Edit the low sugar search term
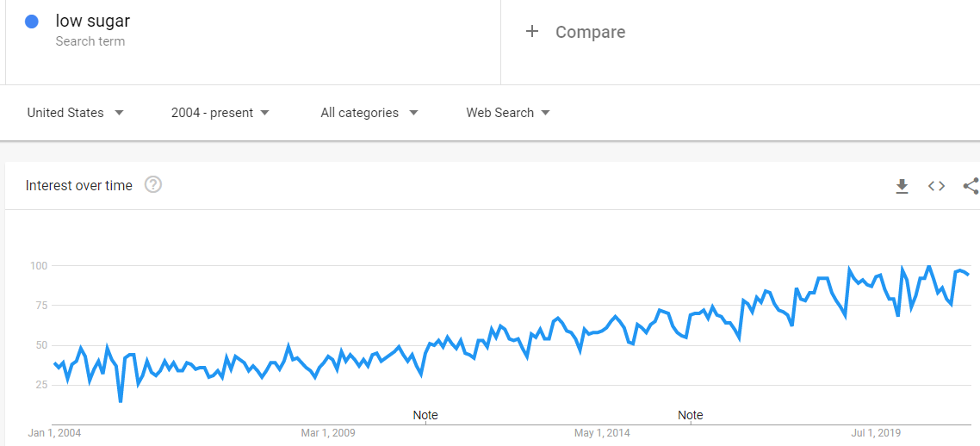Image resolution: width=980 pixels, height=446 pixels. [x=93, y=21]
